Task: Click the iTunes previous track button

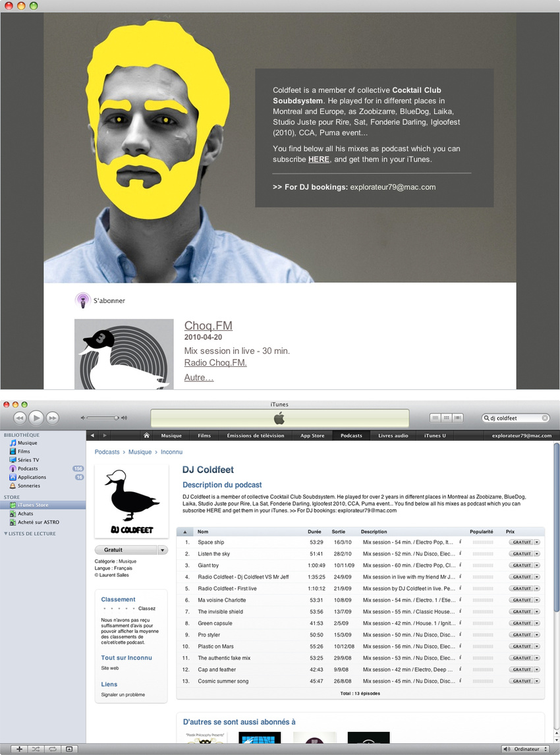Action: pos(20,418)
